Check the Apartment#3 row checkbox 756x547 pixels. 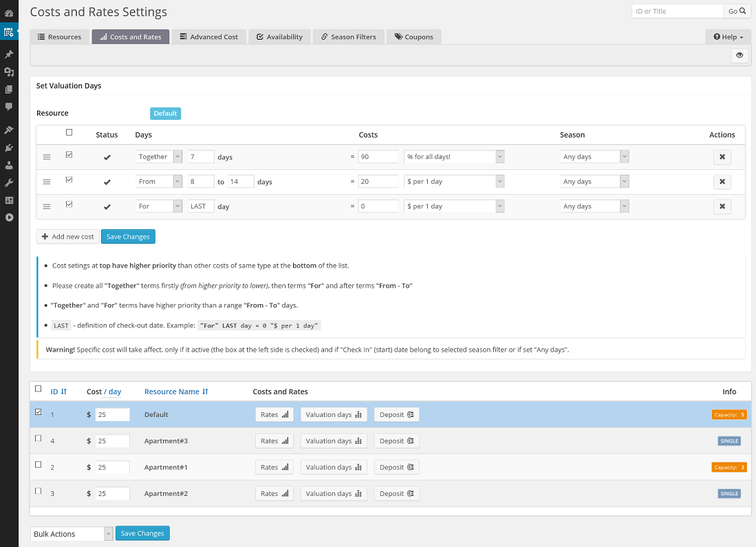point(38,438)
